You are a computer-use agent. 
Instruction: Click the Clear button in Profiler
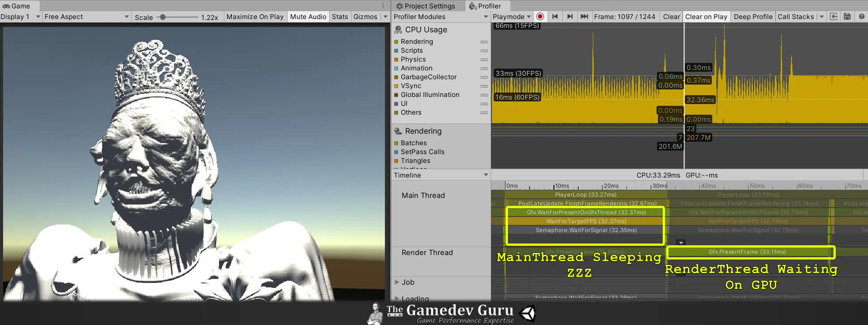click(x=671, y=16)
